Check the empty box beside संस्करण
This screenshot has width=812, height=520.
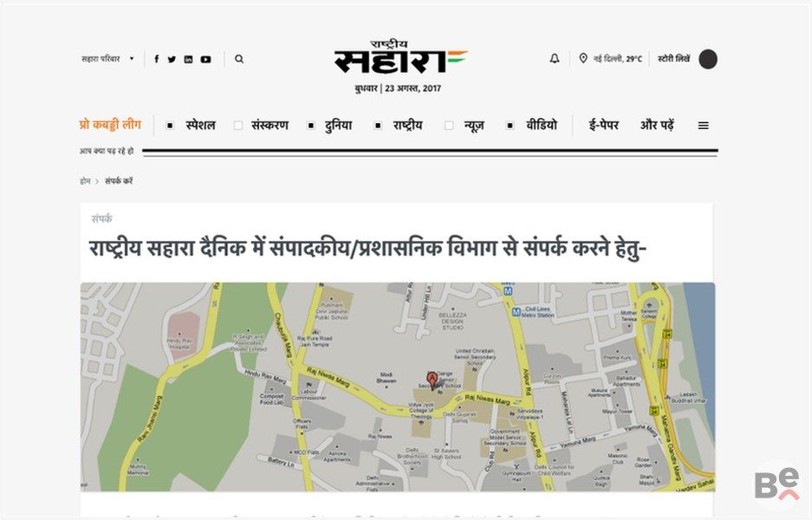238,126
